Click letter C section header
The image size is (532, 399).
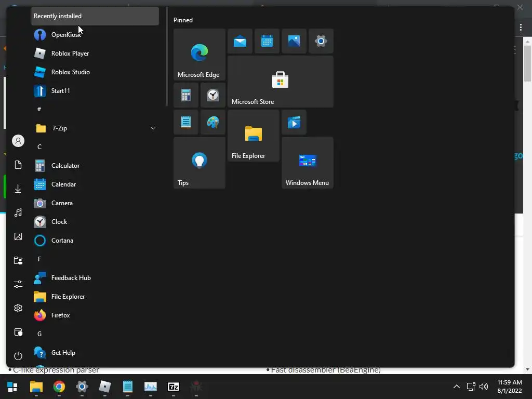39,147
